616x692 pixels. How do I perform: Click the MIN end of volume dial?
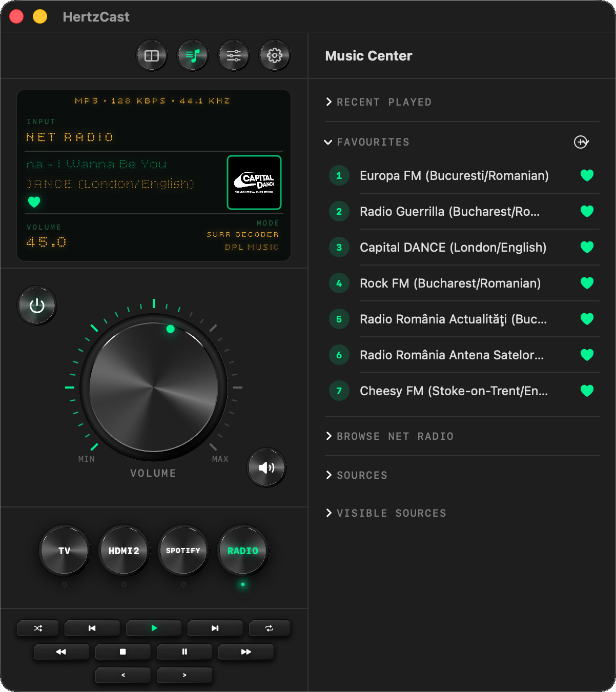click(87, 459)
